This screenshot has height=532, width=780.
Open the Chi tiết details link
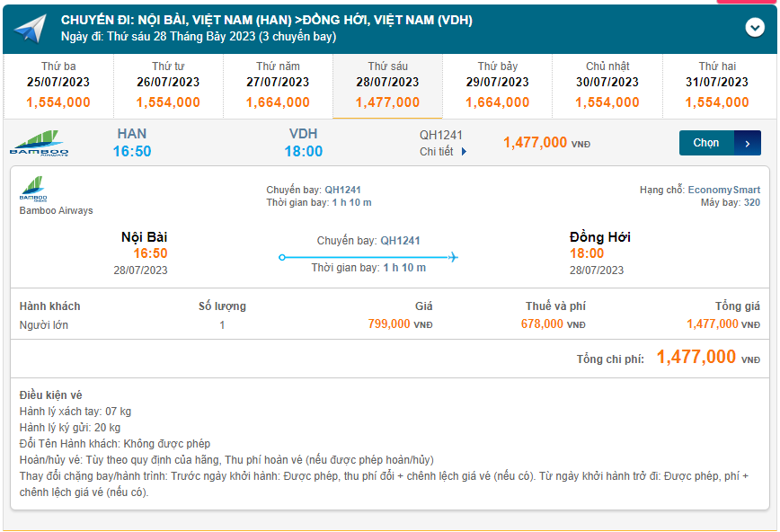[437, 152]
